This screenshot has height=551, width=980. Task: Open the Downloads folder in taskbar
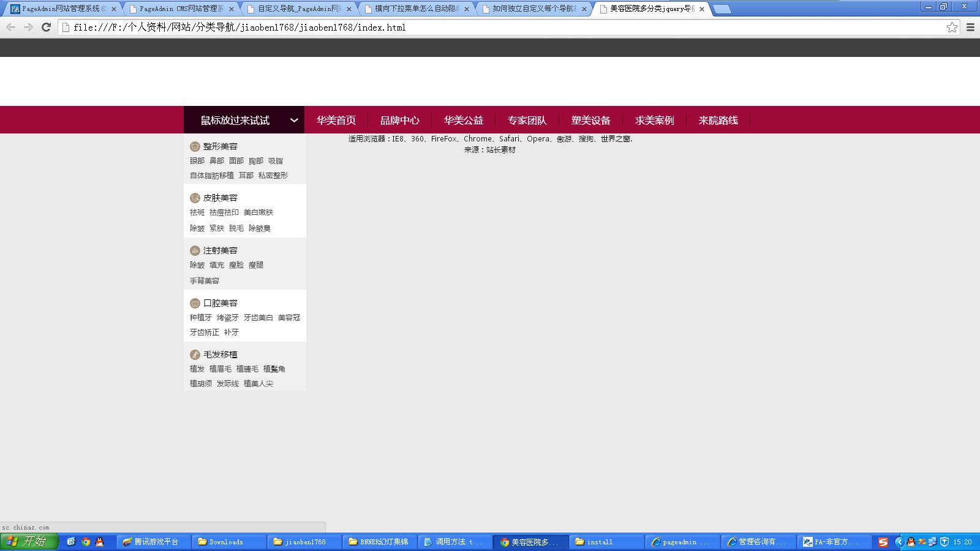pos(225,542)
